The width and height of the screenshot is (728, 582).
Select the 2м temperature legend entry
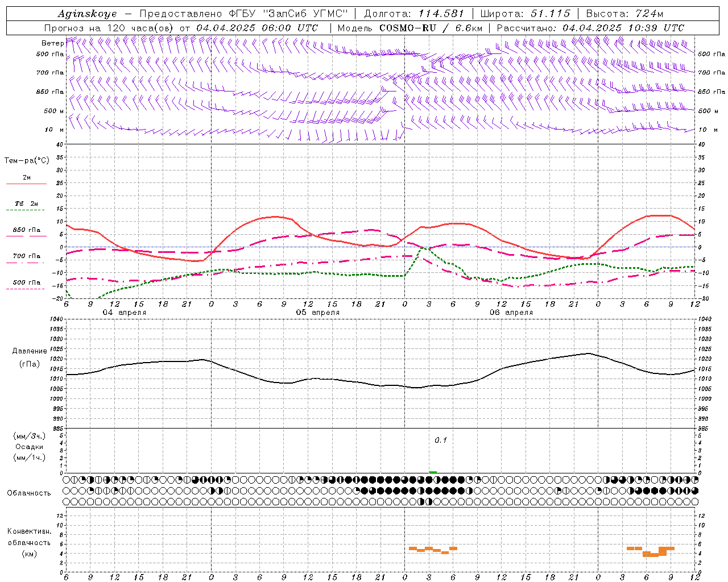pyautogui.click(x=26, y=178)
